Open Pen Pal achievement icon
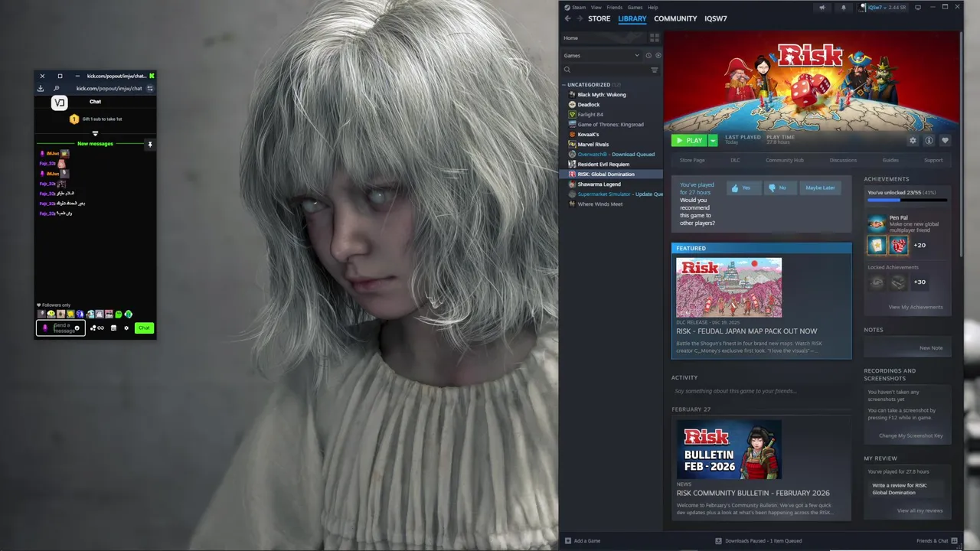 click(x=877, y=223)
